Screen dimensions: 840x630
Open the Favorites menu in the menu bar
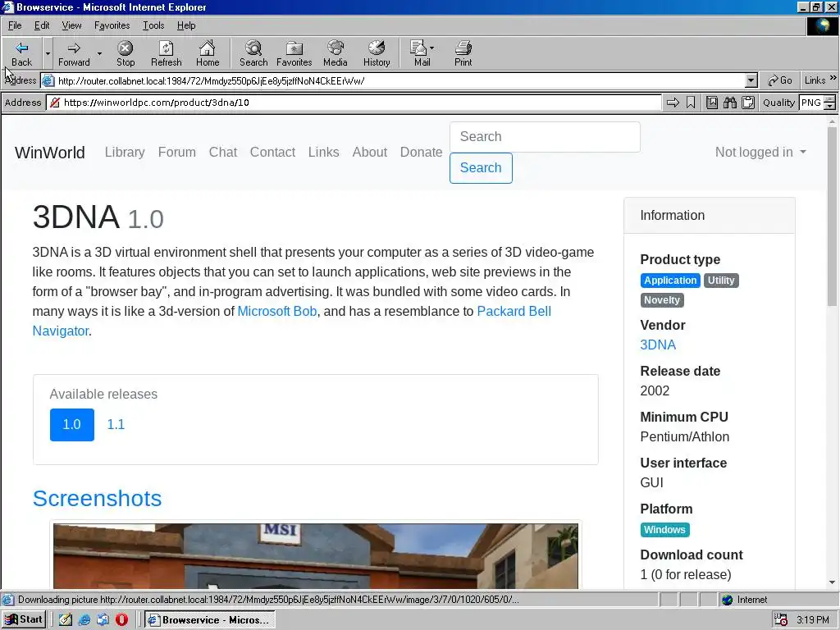112,25
